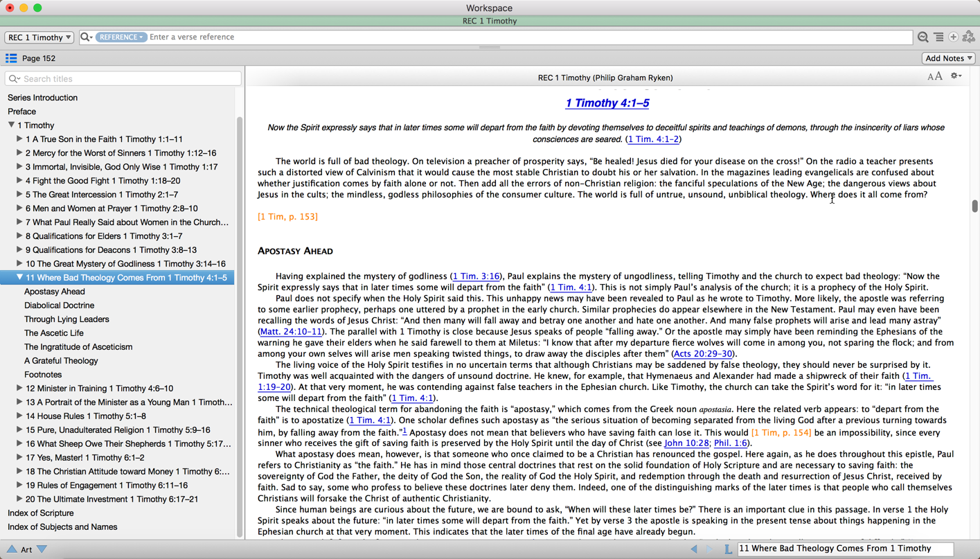The image size is (980, 559).
Task: Open the REFERENCE search type dropdown
Action: click(121, 37)
